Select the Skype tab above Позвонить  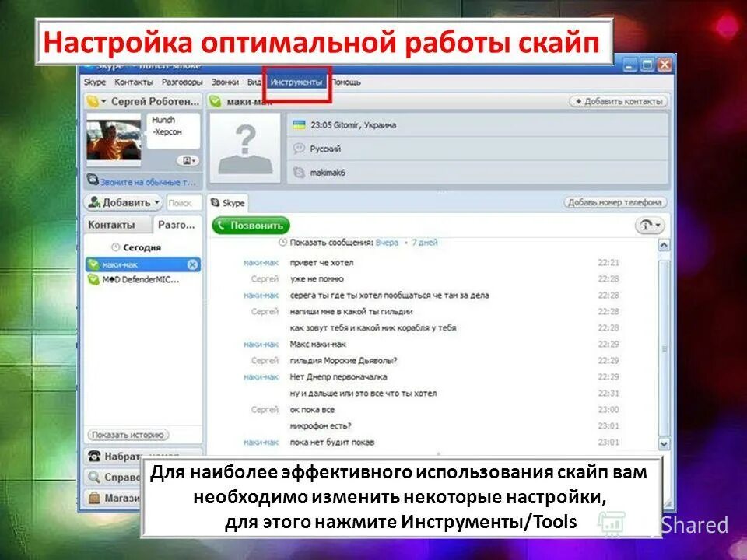tap(228, 203)
